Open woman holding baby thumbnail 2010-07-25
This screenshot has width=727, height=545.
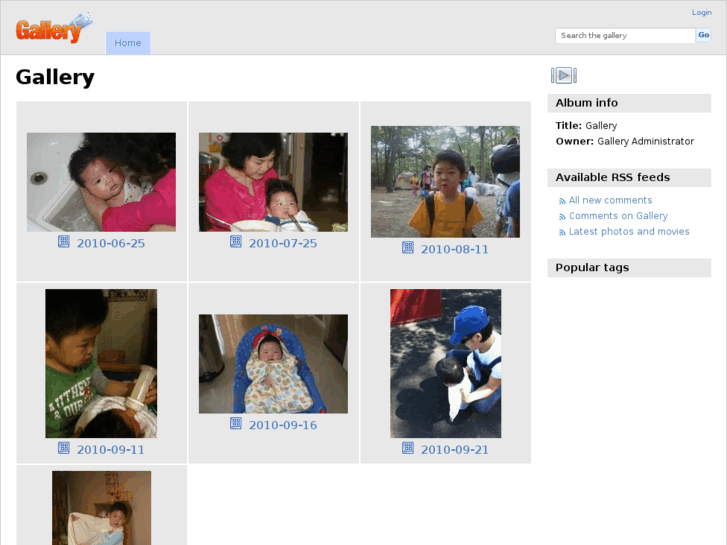pyautogui.click(x=273, y=182)
